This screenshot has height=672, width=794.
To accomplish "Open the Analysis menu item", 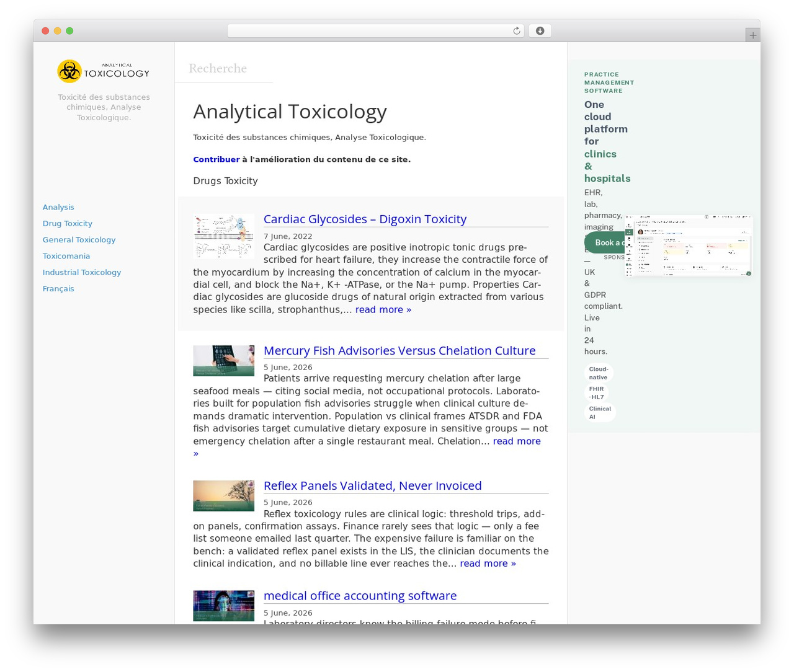I will 58,207.
